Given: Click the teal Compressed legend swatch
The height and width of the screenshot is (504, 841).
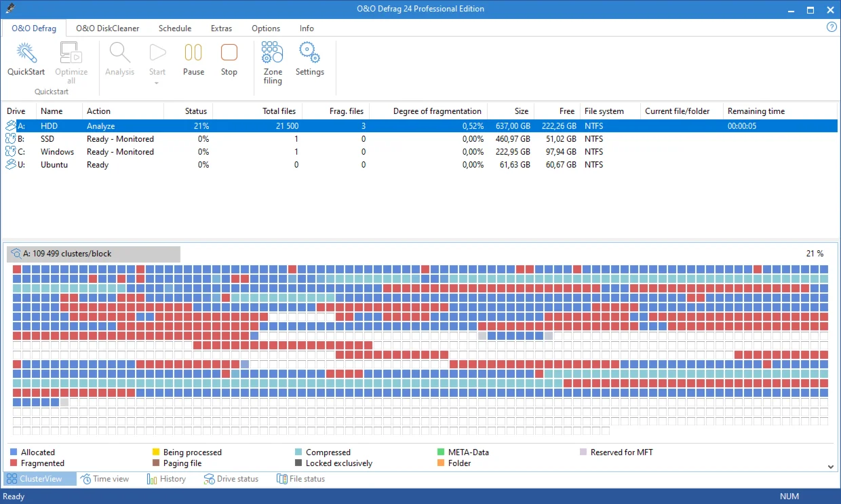Looking at the screenshot, I should (x=298, y=452).
